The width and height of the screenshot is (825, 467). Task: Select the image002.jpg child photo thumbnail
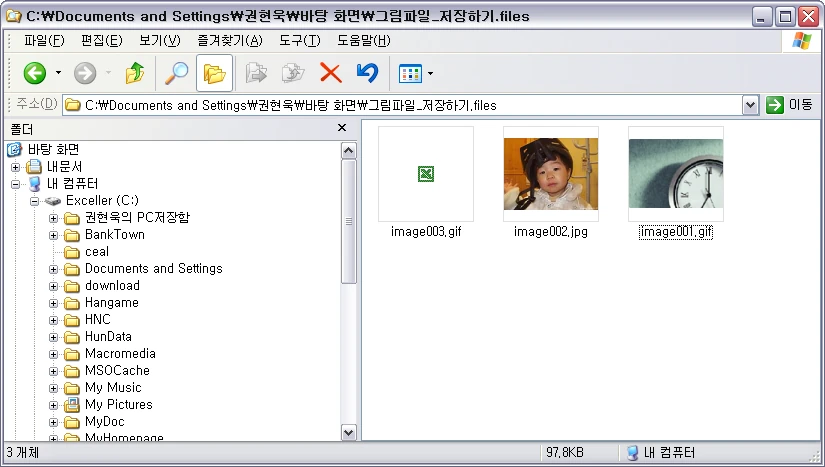[x=551, y=174]
